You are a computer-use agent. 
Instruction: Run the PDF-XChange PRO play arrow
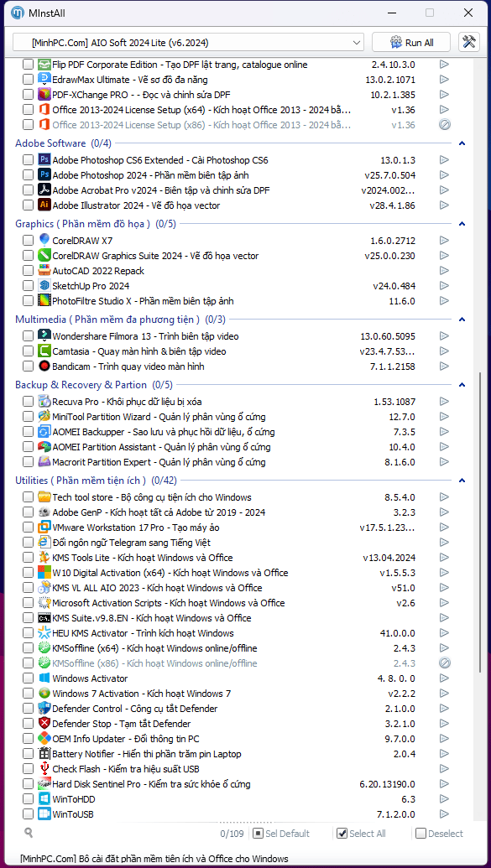coord(444,94)
